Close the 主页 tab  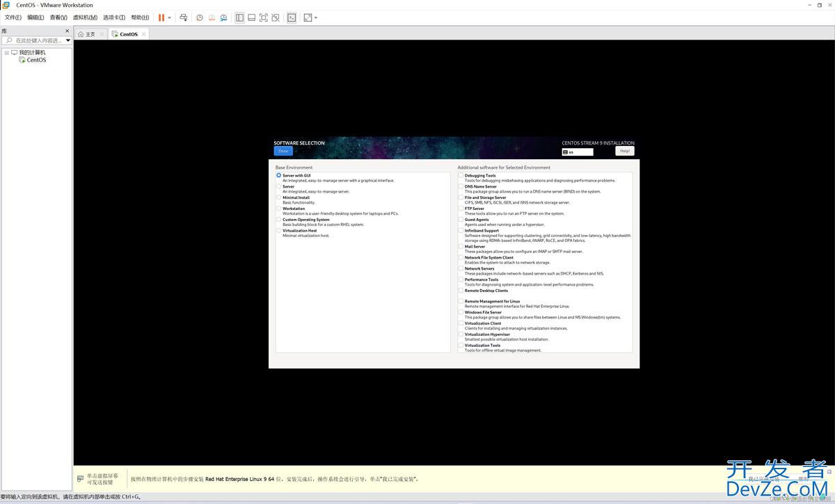102,34
